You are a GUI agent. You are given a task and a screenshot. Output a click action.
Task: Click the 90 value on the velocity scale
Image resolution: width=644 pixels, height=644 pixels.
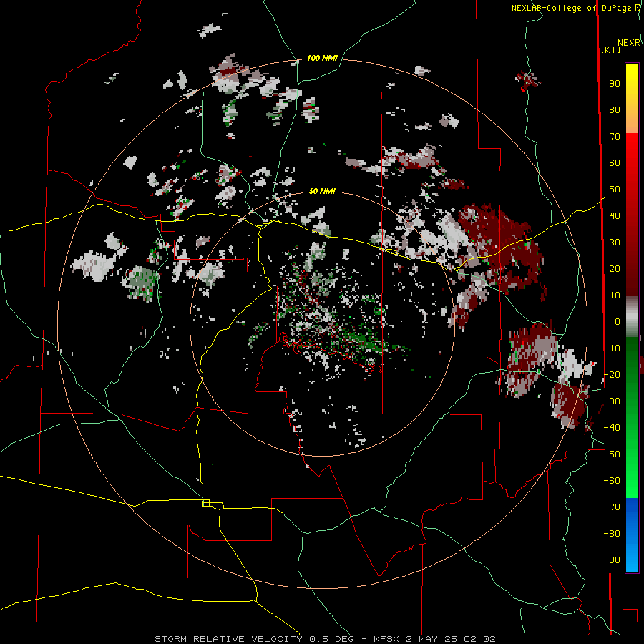tap(615, 84)
